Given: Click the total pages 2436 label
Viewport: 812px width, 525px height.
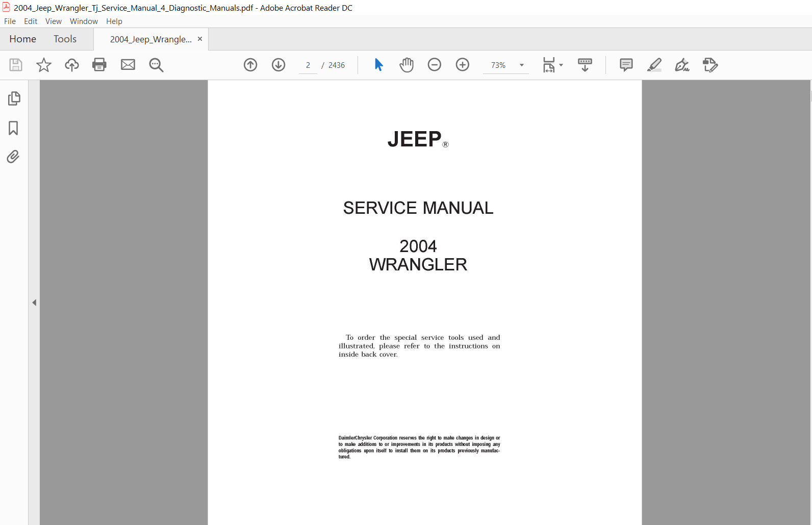Looking at the screenshot, I should tap(337, 65).
